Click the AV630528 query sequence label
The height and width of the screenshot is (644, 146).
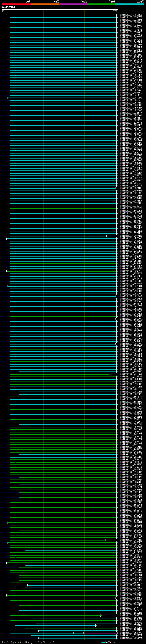coord(8,8)
